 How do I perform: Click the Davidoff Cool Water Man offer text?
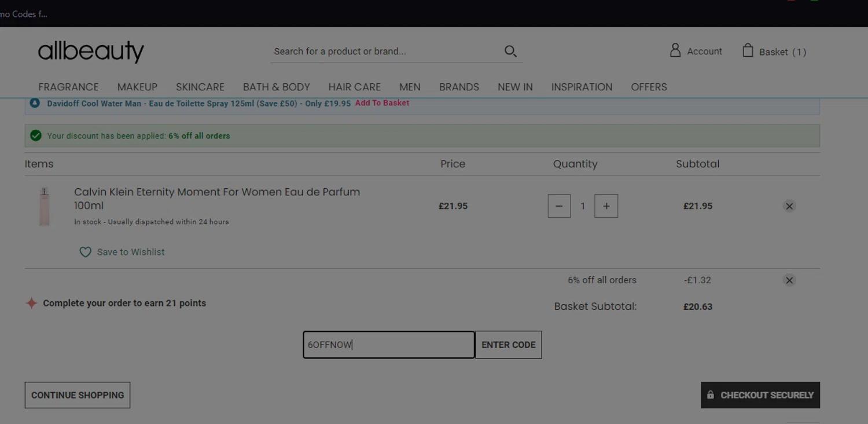click(198, 104)
